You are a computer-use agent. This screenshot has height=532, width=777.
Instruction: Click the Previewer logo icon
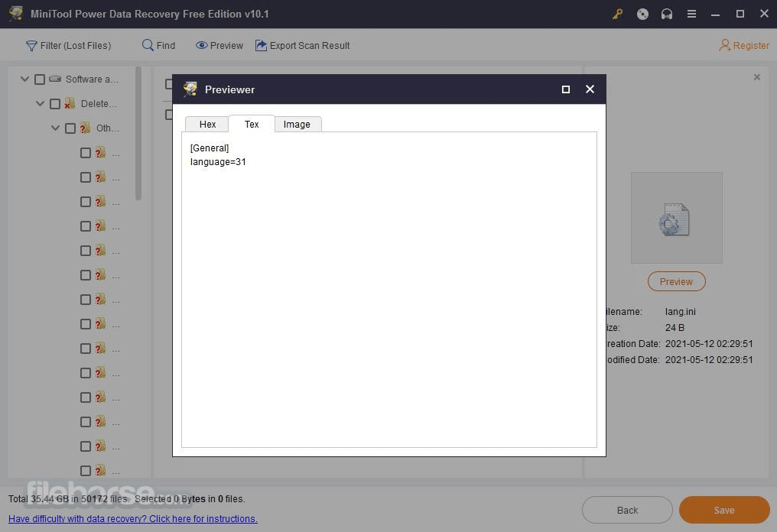pos(190,89)
